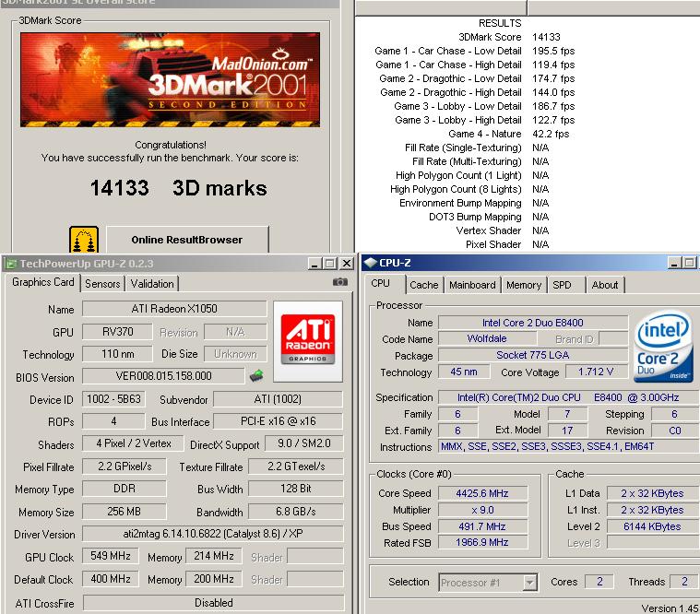Image resolution: width=700 pixels, height=614 pixels.
Task: Click the Multiplier value x 9.0
Action: point(482,510)
